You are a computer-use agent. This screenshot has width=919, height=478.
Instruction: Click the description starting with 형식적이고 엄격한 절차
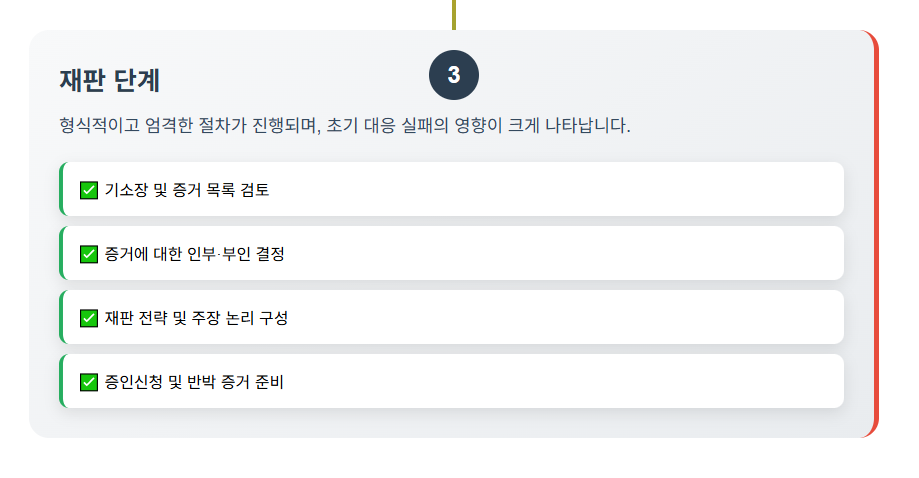click(345, 126)
